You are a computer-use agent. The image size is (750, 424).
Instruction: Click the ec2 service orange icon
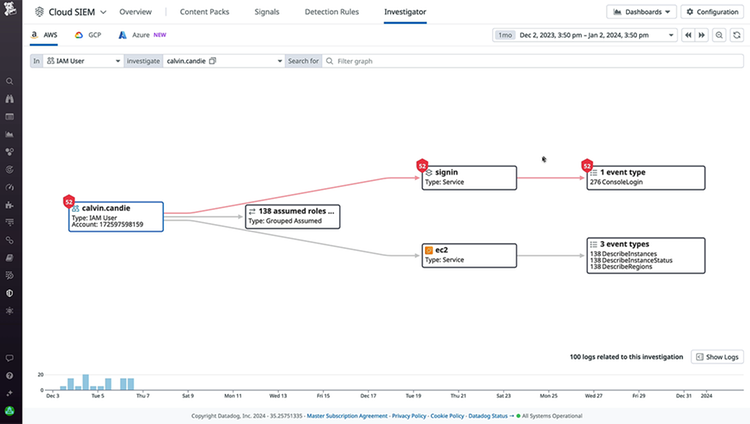(429, 250)
